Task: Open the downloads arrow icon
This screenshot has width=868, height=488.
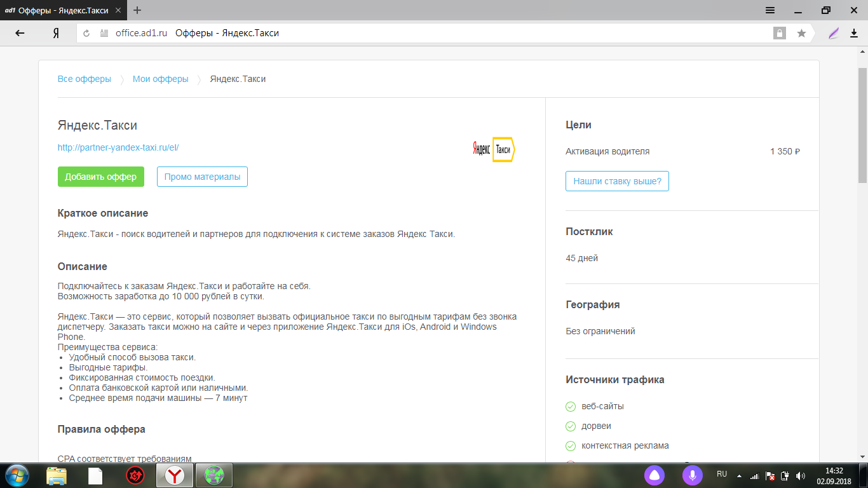Action: (x=853, y=33)
